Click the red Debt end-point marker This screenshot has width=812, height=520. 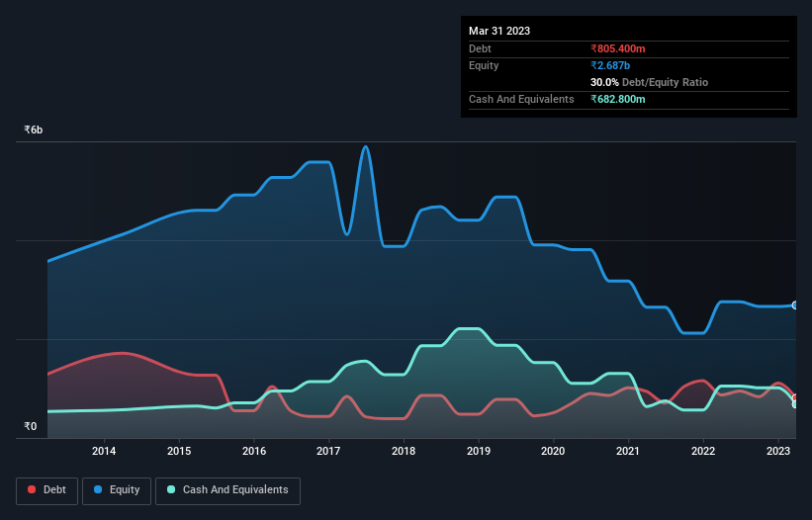coord(795,397)
